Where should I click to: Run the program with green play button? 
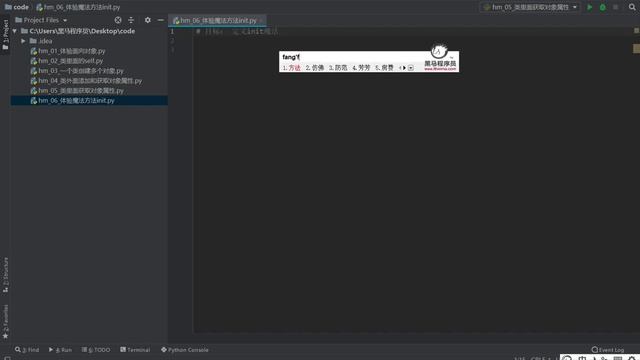(589, 7)
